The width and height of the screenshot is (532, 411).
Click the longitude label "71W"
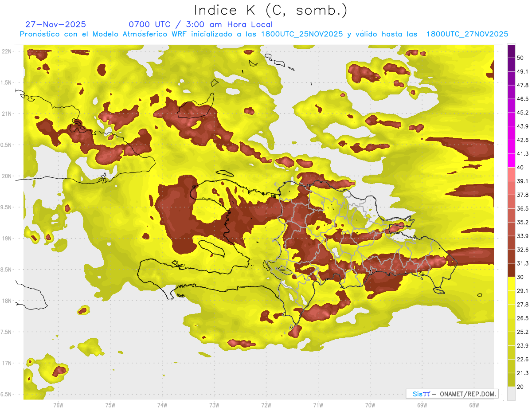[318, 405]
